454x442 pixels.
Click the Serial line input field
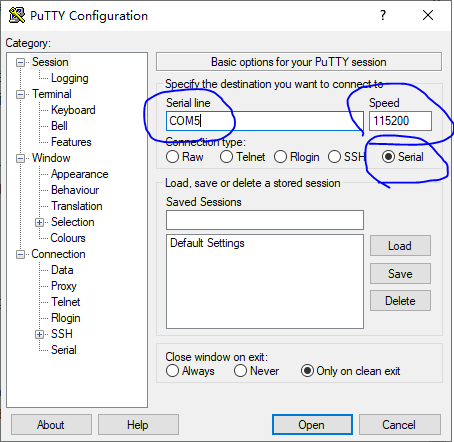265,121
